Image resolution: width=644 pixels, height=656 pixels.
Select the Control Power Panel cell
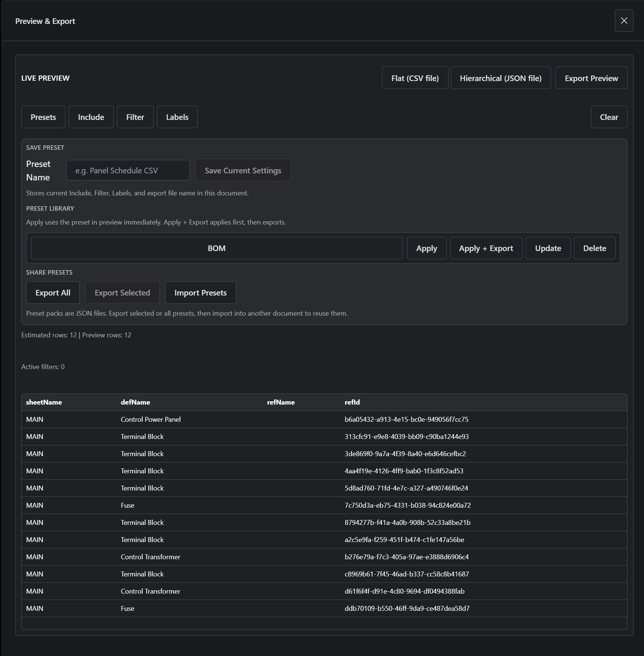(151, 420)
